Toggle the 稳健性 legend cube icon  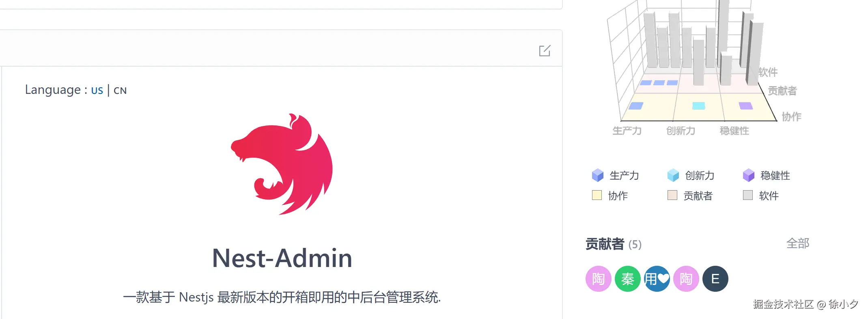click(748, 175)
